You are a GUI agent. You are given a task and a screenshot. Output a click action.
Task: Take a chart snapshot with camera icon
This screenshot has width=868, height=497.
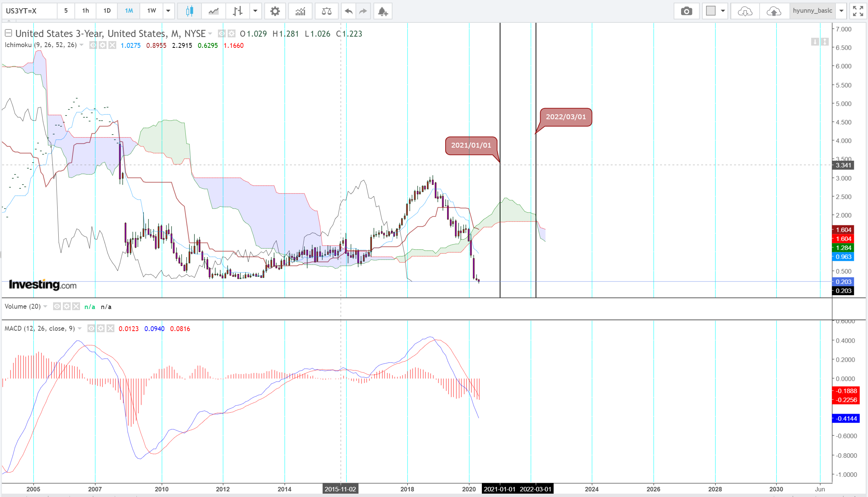click(x=686, y=11)
